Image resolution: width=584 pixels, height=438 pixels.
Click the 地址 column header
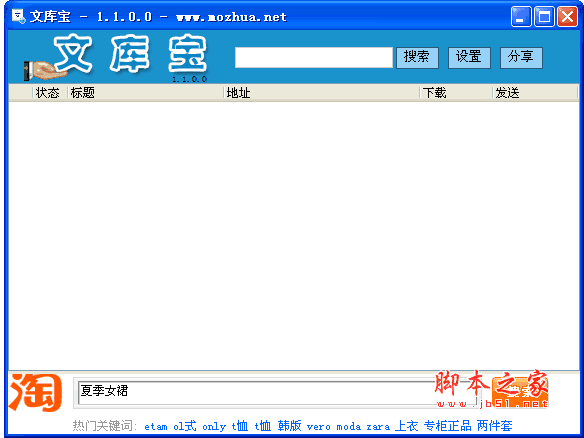(322, 93)
